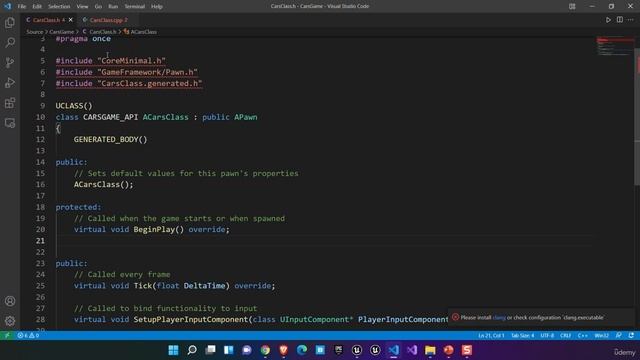Open notifications bell in status bar
The width and height of the screenshot is (640, 360).
point(631,336)
